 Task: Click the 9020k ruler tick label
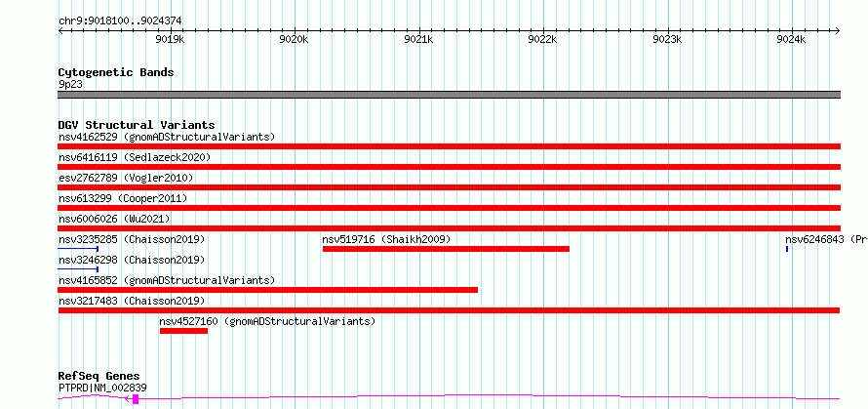click(295, 39)
